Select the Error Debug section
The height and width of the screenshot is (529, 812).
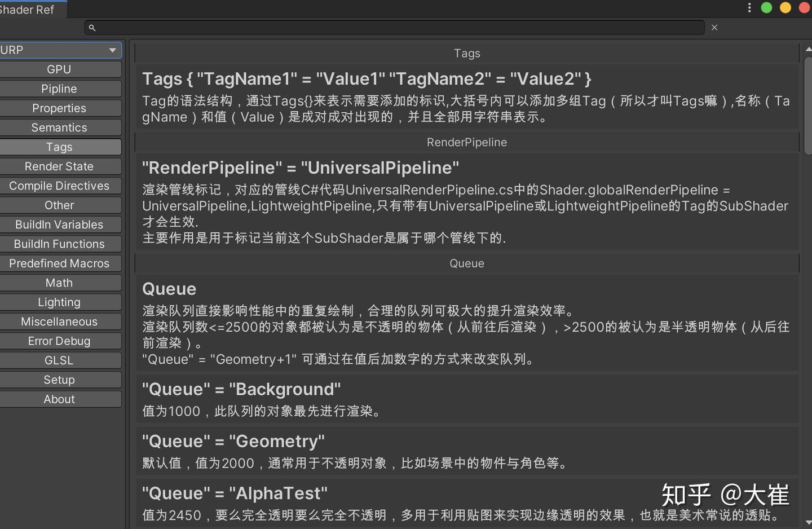[60, 341]
